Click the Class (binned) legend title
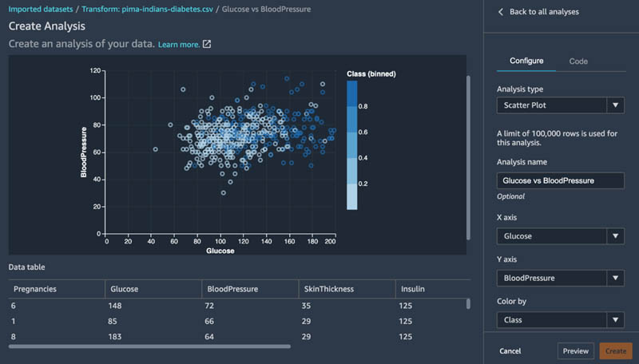This screenshot has width=639, height=364. [371, 73]
